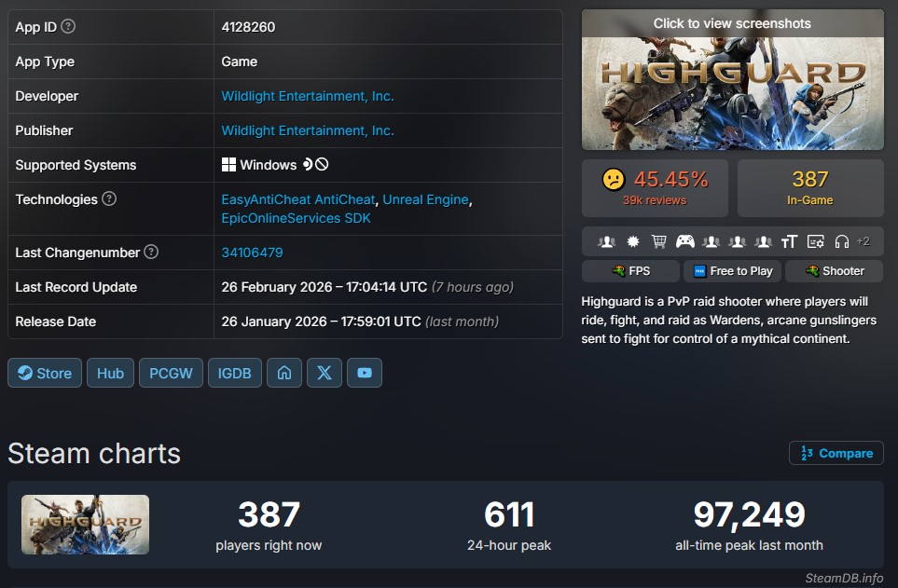Open the Steam Store button

45,373
